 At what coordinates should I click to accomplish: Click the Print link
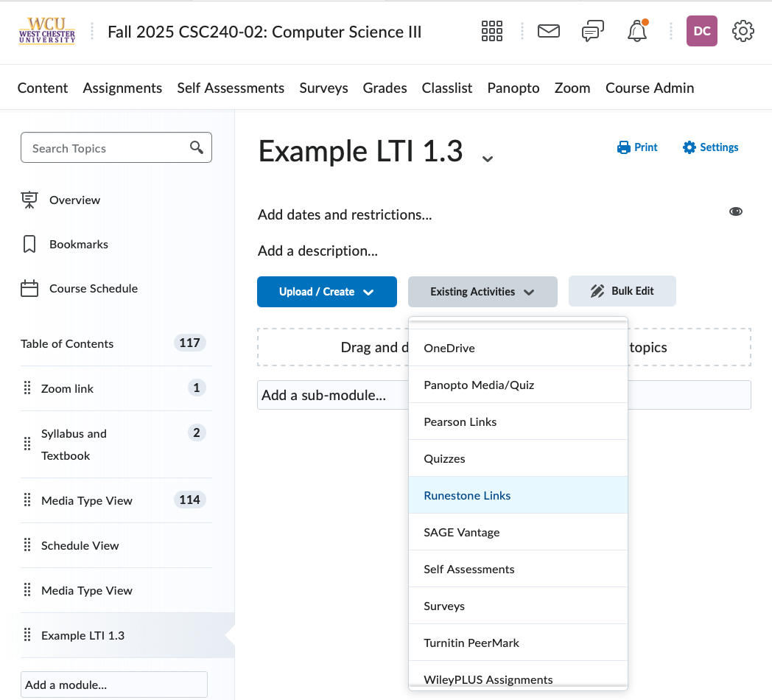(637, 147)
